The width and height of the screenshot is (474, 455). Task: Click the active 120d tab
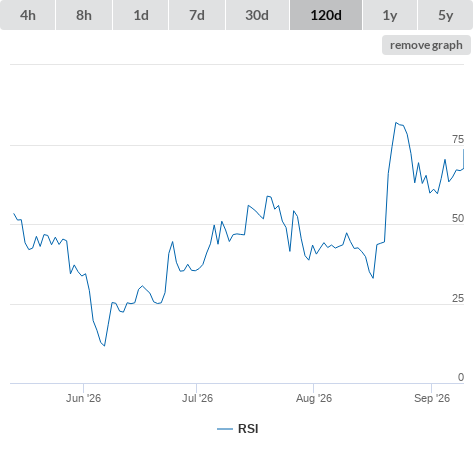(326, 15)
